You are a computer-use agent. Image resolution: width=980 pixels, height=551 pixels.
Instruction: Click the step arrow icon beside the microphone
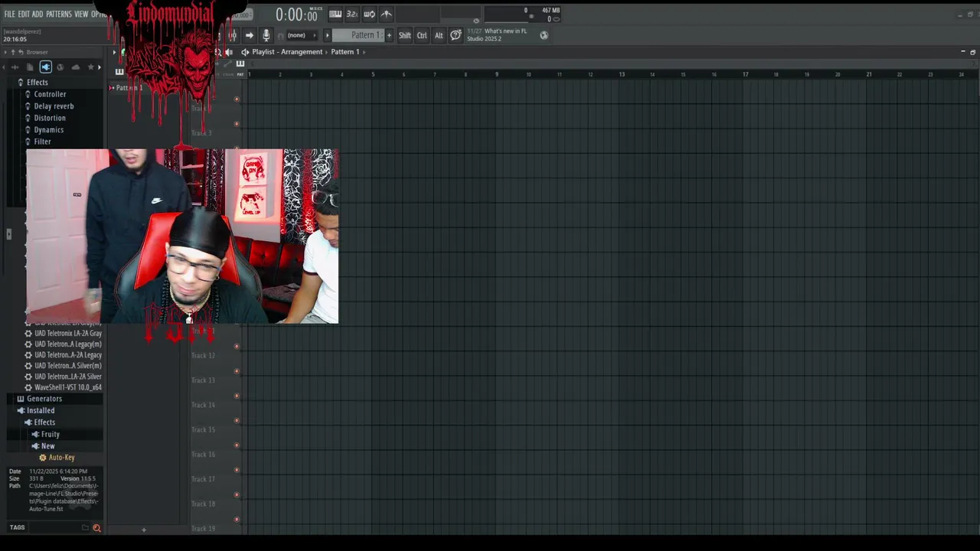[x=249, y=35]
